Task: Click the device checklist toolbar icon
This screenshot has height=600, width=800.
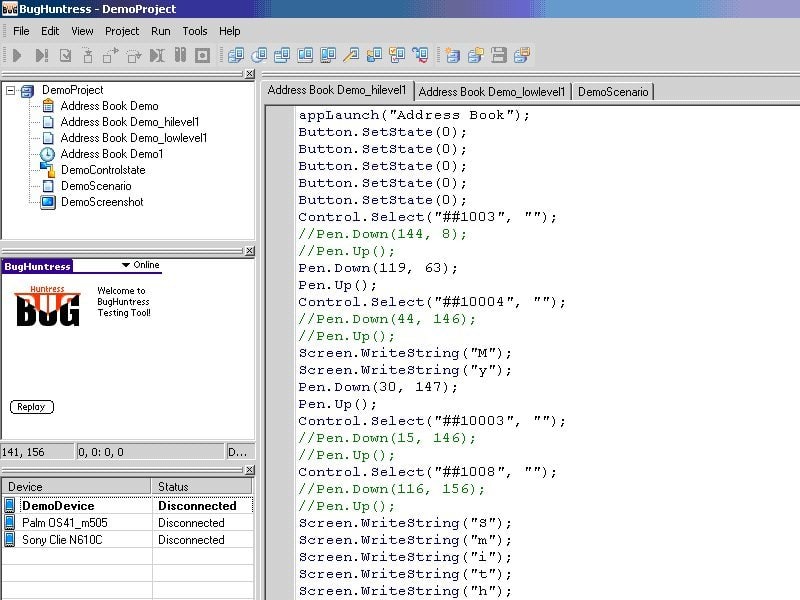Action: 397,55
